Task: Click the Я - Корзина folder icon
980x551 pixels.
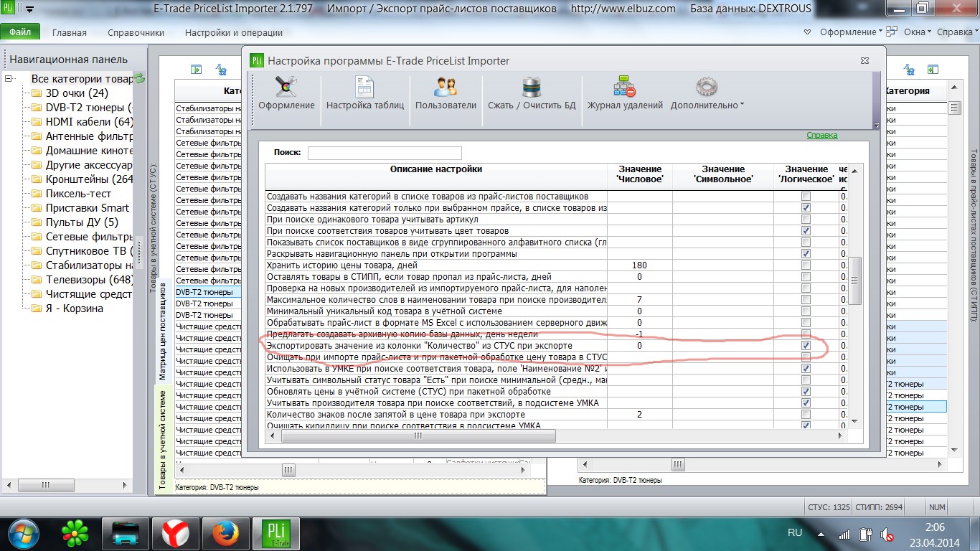Action: (x=37, y=309)
